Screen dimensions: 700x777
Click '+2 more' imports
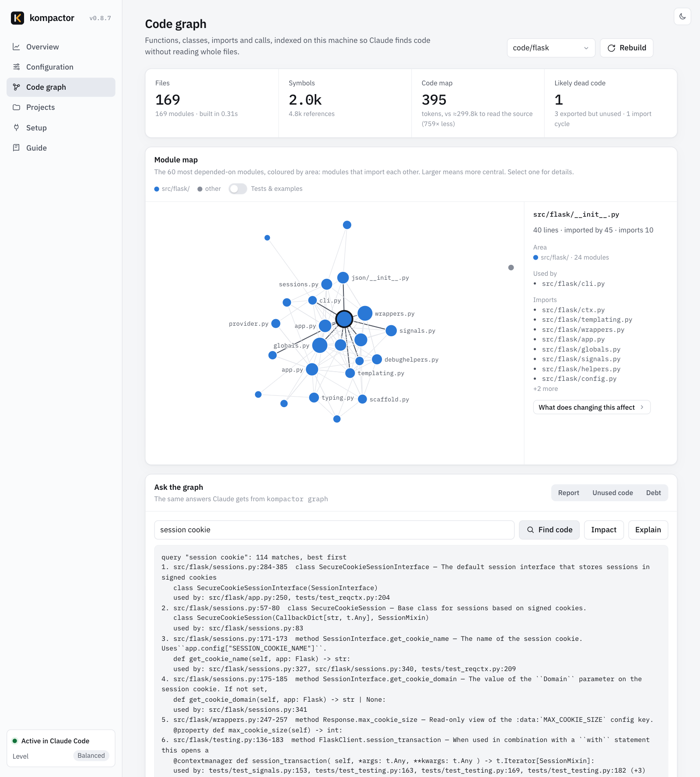click(x=546, y=389)
